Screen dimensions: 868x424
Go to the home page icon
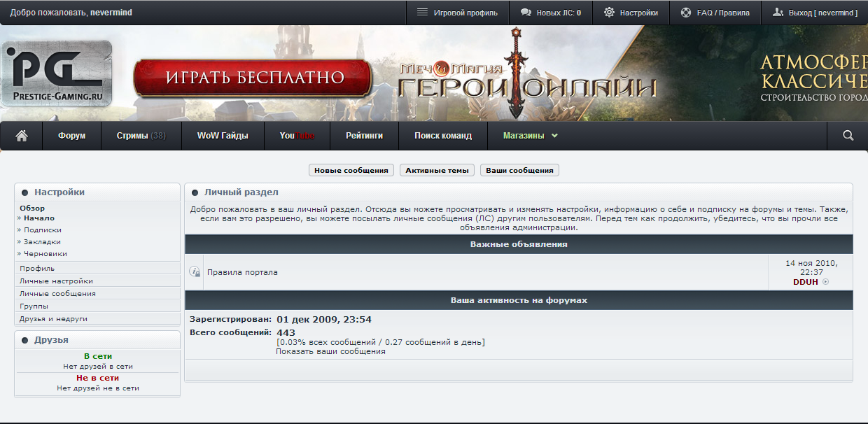[x=21, y=136]
